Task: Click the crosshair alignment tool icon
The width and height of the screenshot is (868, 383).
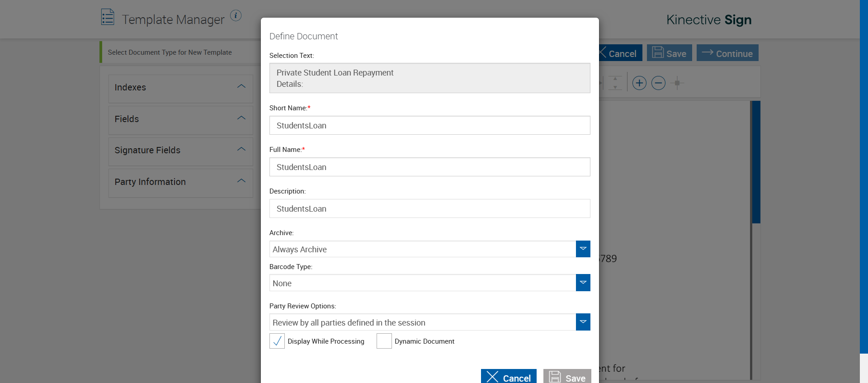Action: pyautogui.click(x=677, y=83)
